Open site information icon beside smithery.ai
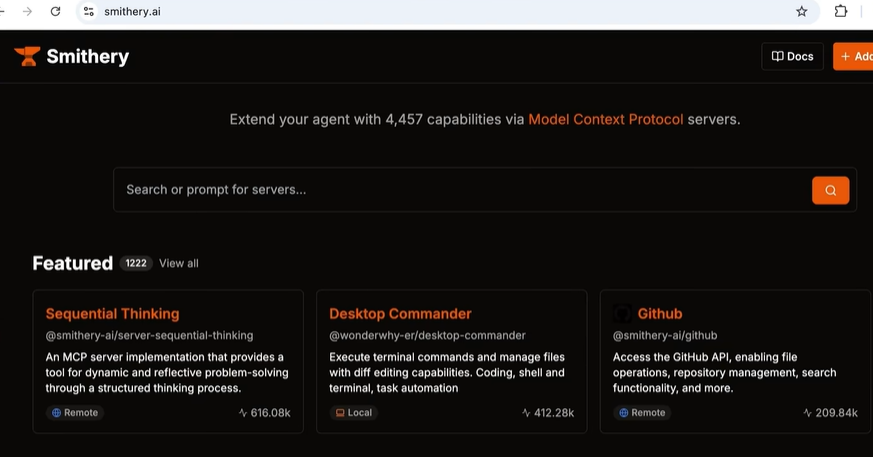 [89, 11]
